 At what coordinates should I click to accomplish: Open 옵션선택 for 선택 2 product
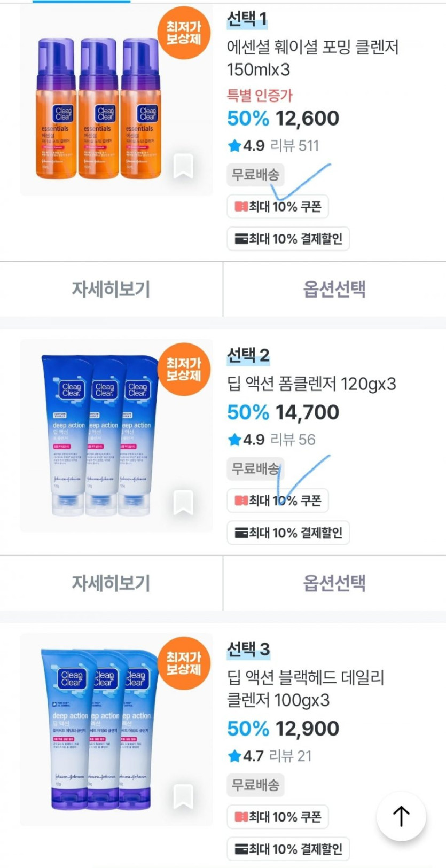pyautogui.click(x=334, y=583)
